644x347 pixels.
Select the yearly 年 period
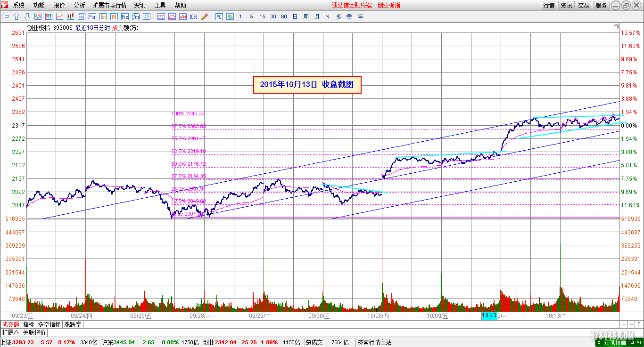tap(361, 16)
